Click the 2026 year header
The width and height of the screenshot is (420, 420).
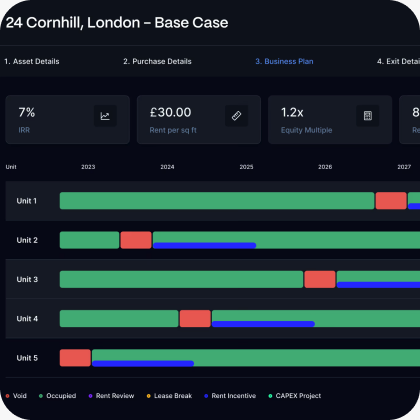tap(325, 167)
